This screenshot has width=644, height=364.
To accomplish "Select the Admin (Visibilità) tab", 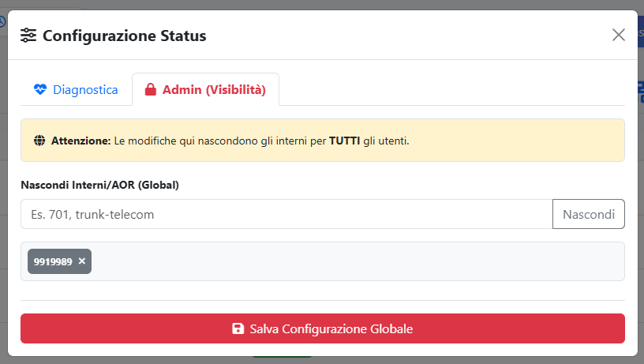I will 205,90.
